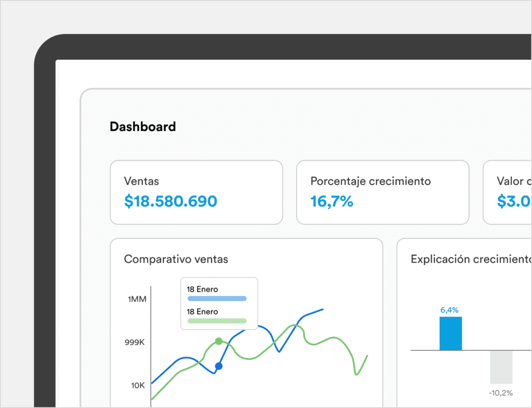532x408 pixels.
Task: Open the Porcentaje crecimiento card
Action: click(x=382, y=192)
